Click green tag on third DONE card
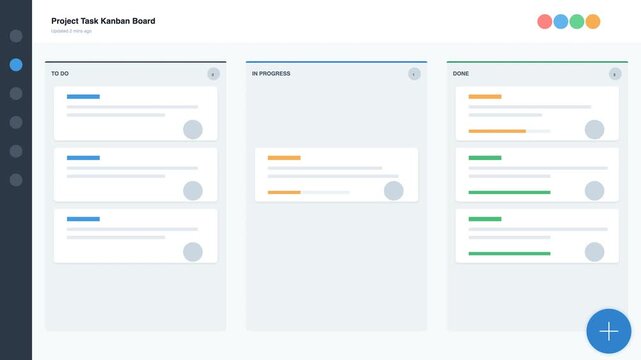The height and width of the screenshot is (360, 641). 485,219
